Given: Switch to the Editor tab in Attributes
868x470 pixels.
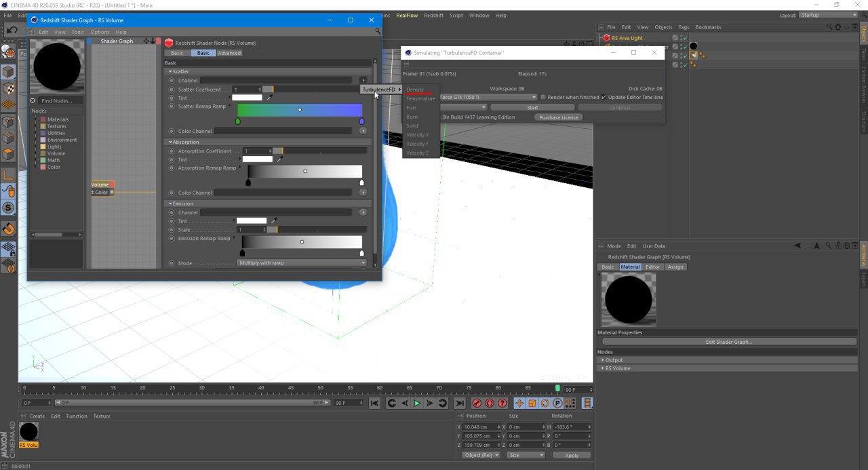Looking at the screenshot, I should point(653,267).
